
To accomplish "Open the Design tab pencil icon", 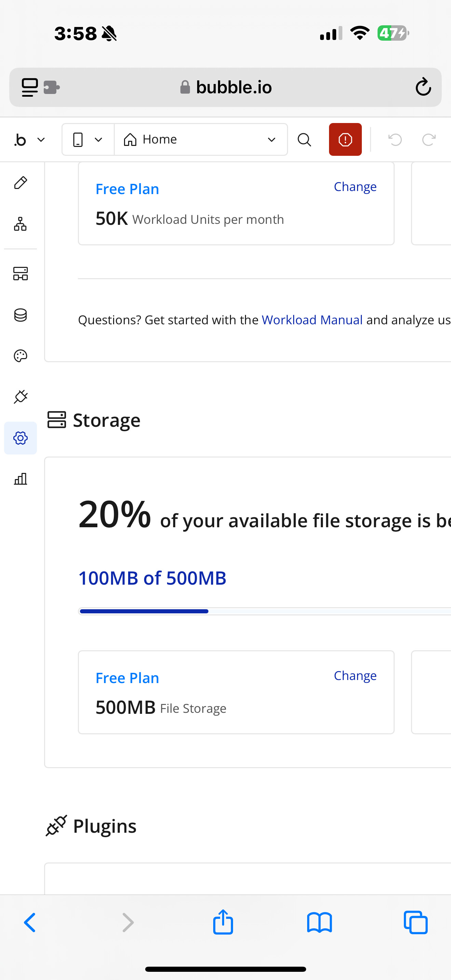I will pyautogui.click(x=20, y=182).
